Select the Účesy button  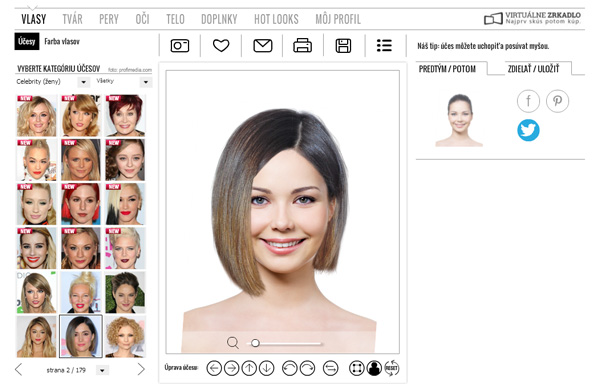pos(27,41)
